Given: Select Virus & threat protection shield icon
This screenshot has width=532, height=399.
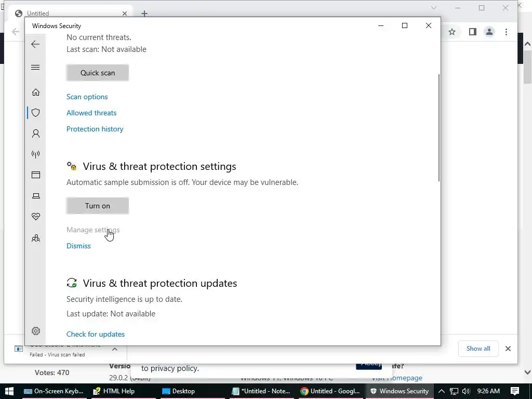Looking at the screenshot, I should 36,113.
